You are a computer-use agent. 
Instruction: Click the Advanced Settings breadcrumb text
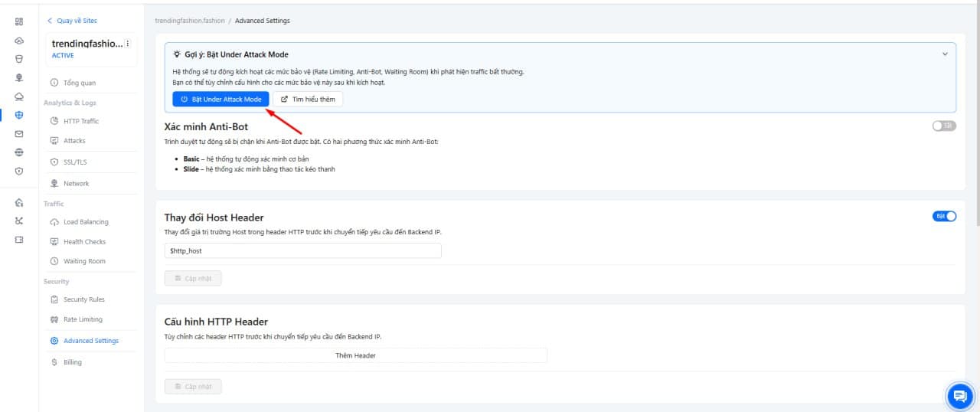pos(263,21)
